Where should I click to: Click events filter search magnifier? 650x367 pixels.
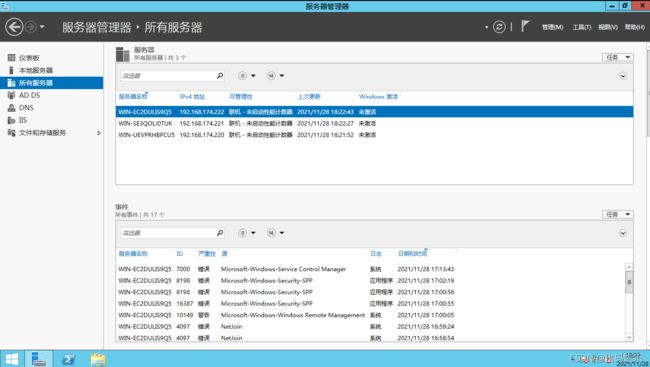[x=220, y=233]
